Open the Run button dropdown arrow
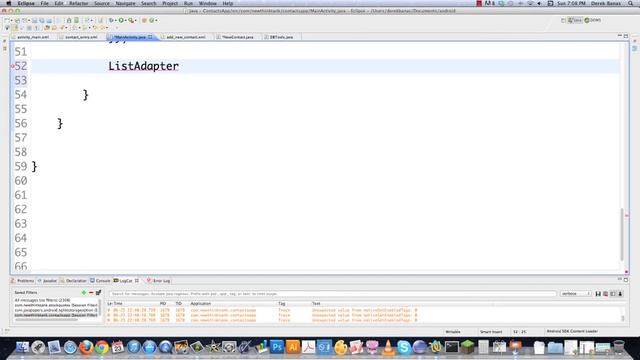This screenshot has height=360, width=640. tap(125, 20)
